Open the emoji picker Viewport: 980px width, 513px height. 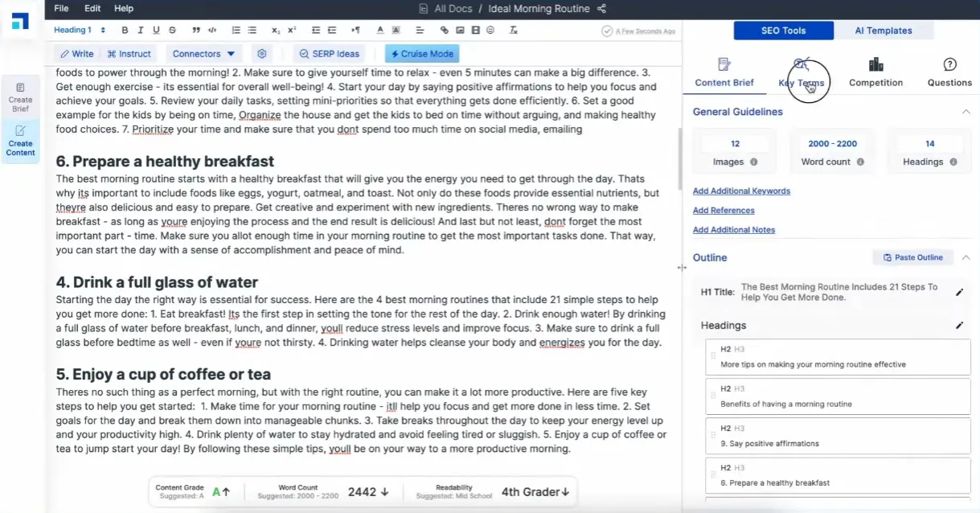tap(490, 30)
